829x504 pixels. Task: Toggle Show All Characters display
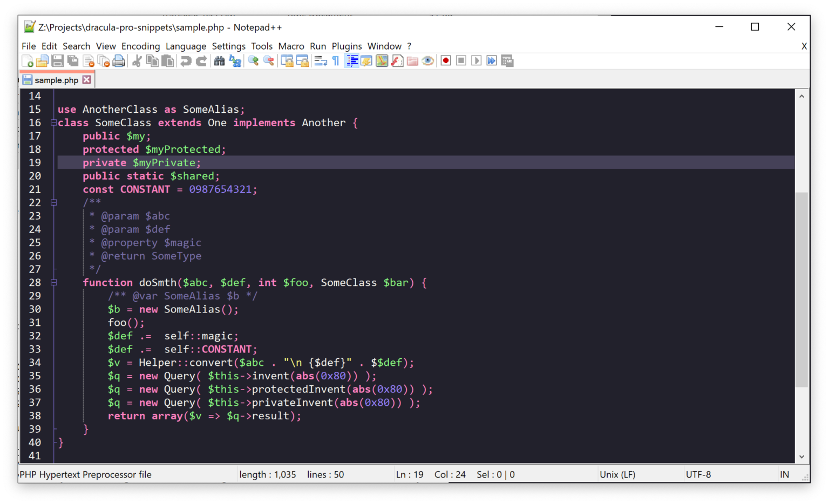pos(336,60)
